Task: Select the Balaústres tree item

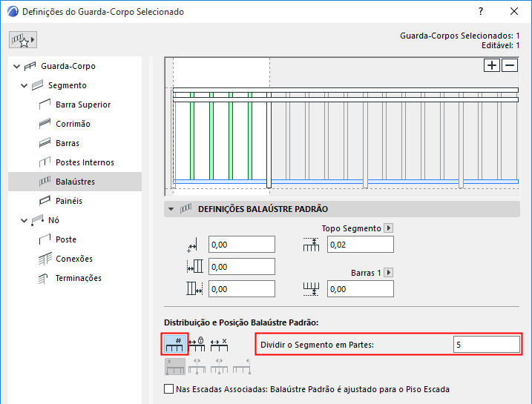Action: tap(75, 182)
